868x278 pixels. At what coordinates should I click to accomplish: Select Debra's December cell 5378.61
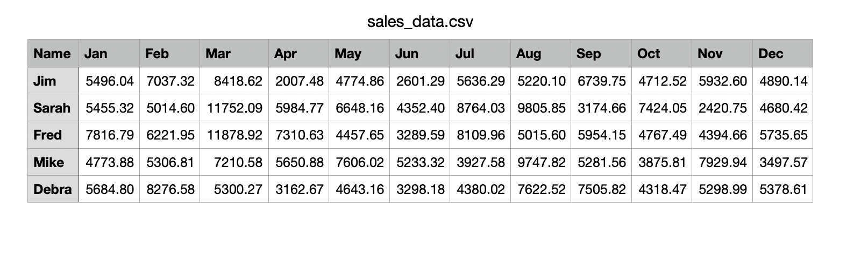pos(782,189)
